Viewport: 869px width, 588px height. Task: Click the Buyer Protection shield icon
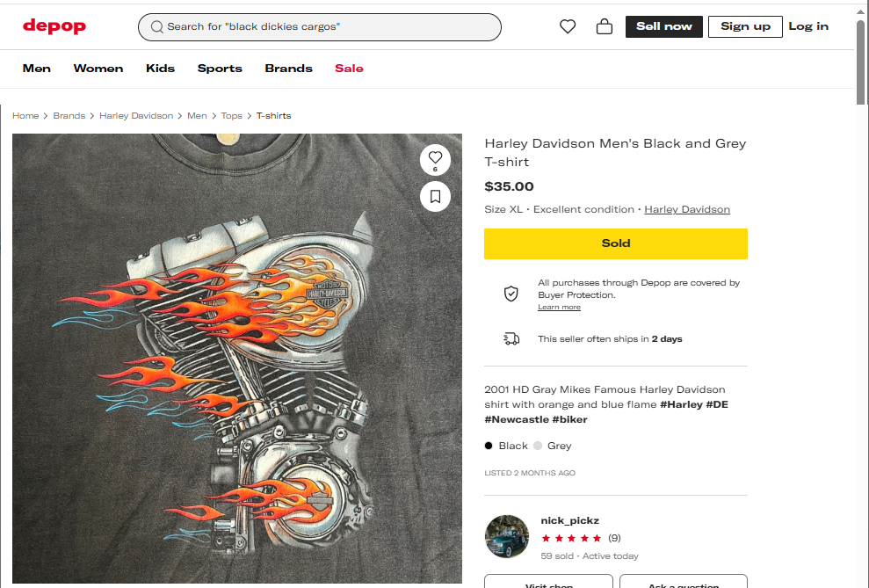(511, 294)
